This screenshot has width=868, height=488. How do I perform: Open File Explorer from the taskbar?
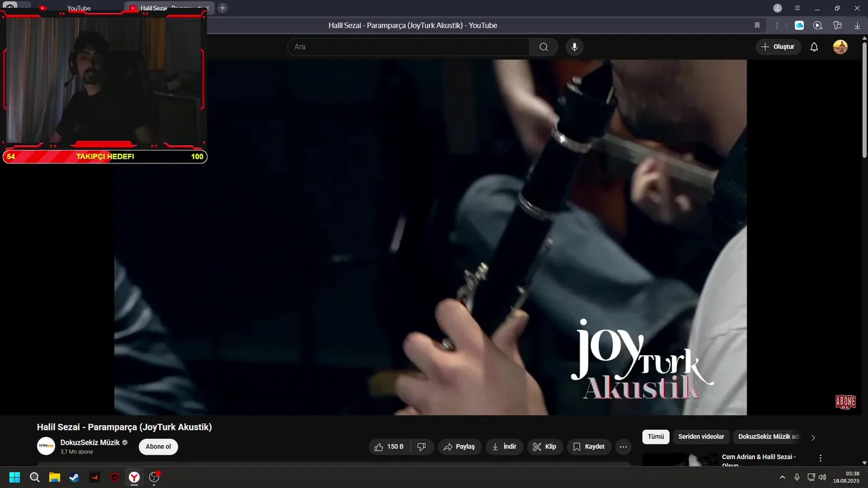(54, 477)
